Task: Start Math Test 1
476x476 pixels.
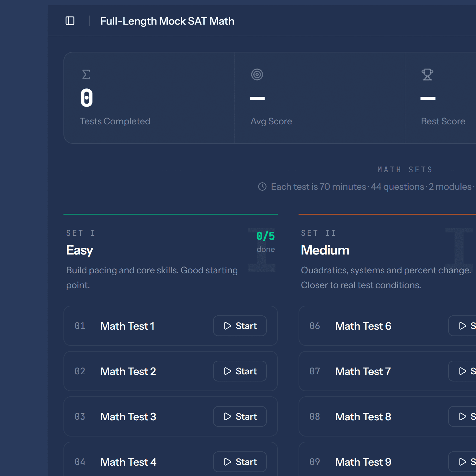Action: pyautogui.click(x=240, y=326)
